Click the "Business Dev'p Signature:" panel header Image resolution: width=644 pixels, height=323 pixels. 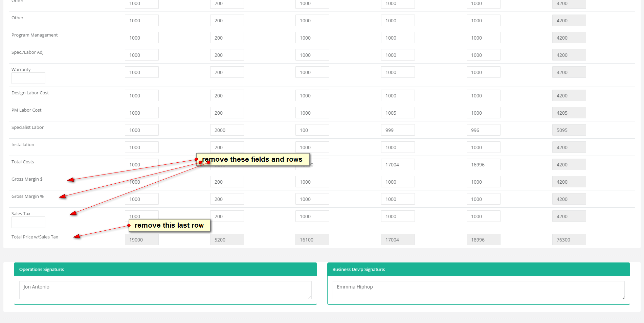pos(479,269)
